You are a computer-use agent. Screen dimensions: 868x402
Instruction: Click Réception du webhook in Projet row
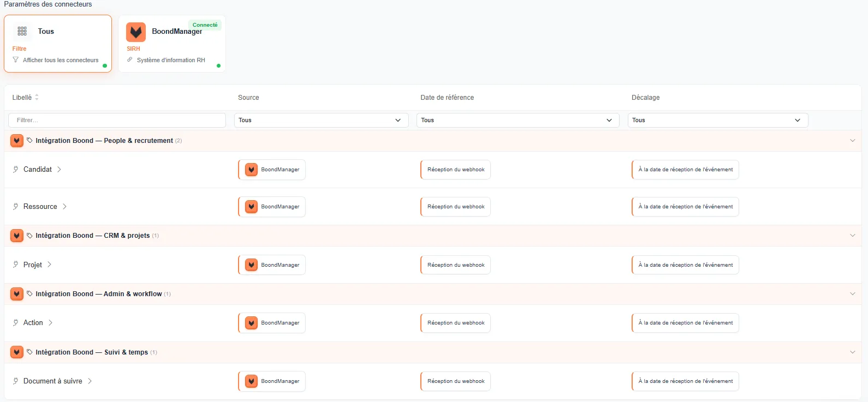[x=455, y=265]
